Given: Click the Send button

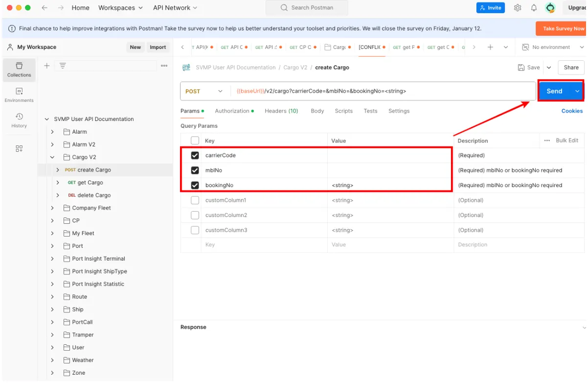Looking at the screenshot, I should coord(554,91).
